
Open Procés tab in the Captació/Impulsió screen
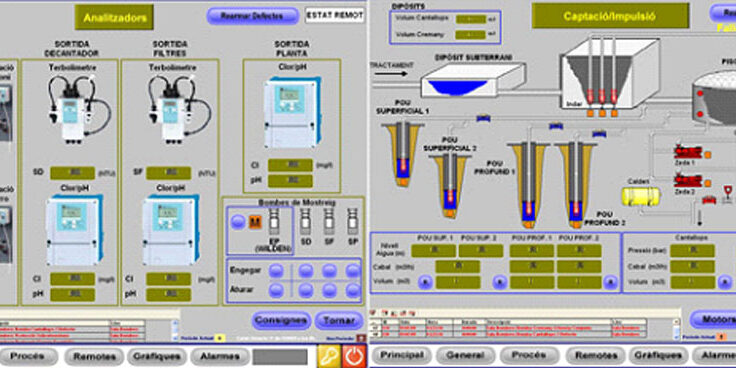(x=529, y=356)
